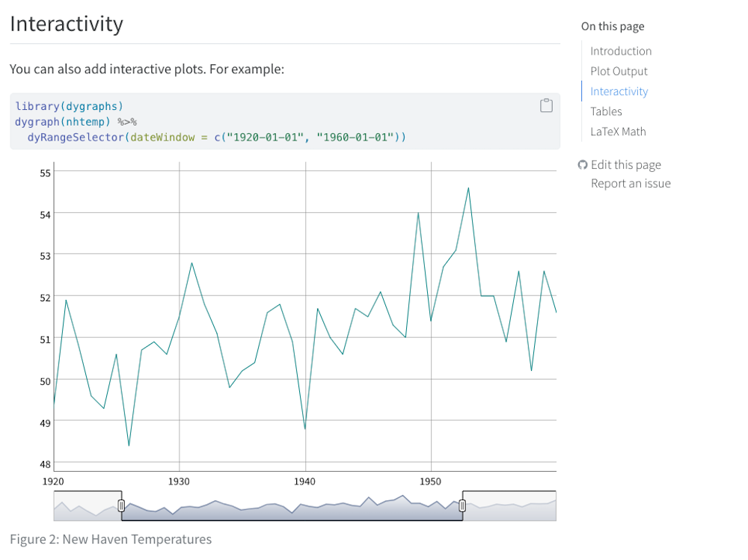Grab the right range selector handle
This screenshot has height=560, width=748.
[x=462, y=506]
